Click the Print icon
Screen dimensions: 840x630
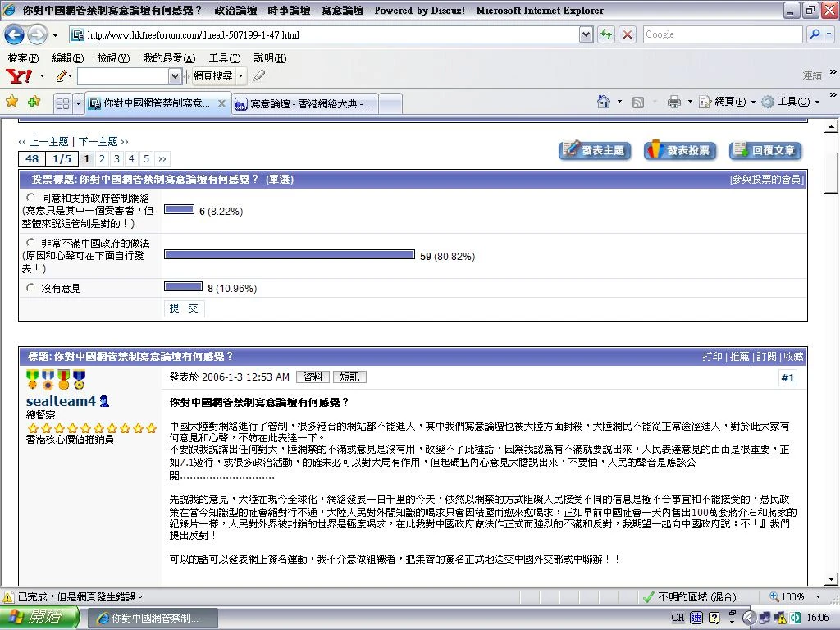click(x=674, y=101)
